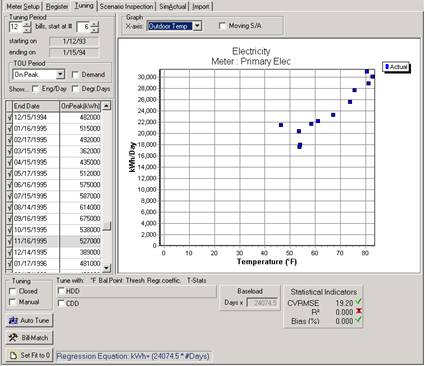The height and width of the screenshot is (366, 425).
Task: Check the HDD tuning option
Action: click(x=61, y=291)
